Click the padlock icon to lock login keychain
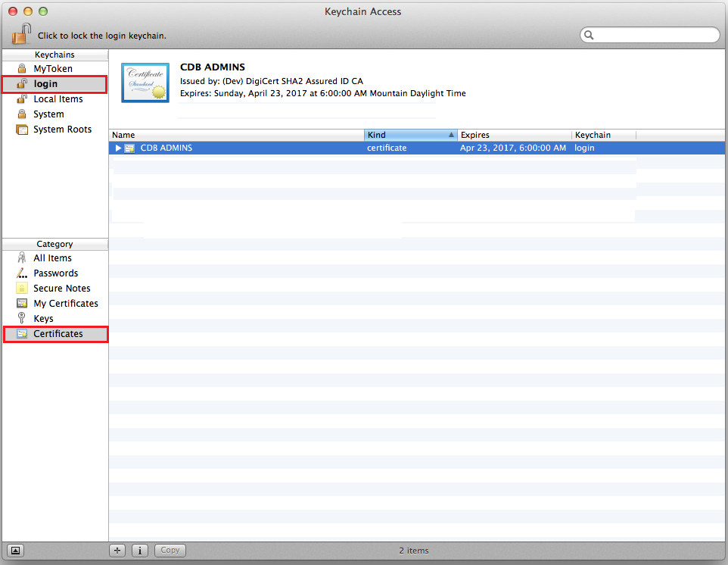The width and height of the screenshot is (728, 565). pos(23,34)
